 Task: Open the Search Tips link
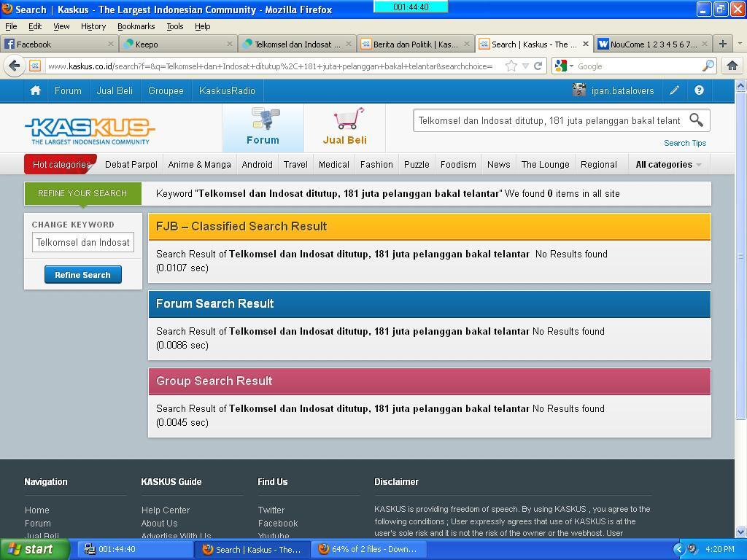pos(684,143)
